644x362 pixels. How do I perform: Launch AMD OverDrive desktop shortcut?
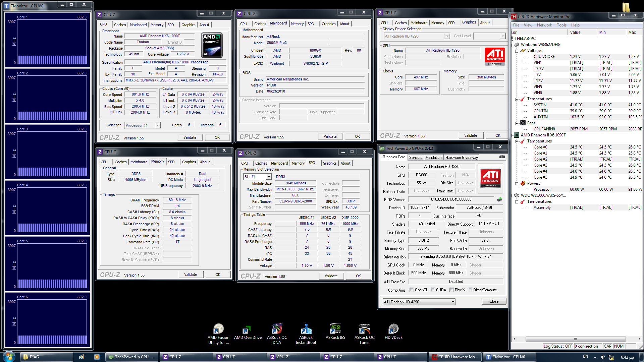[248, 332]
